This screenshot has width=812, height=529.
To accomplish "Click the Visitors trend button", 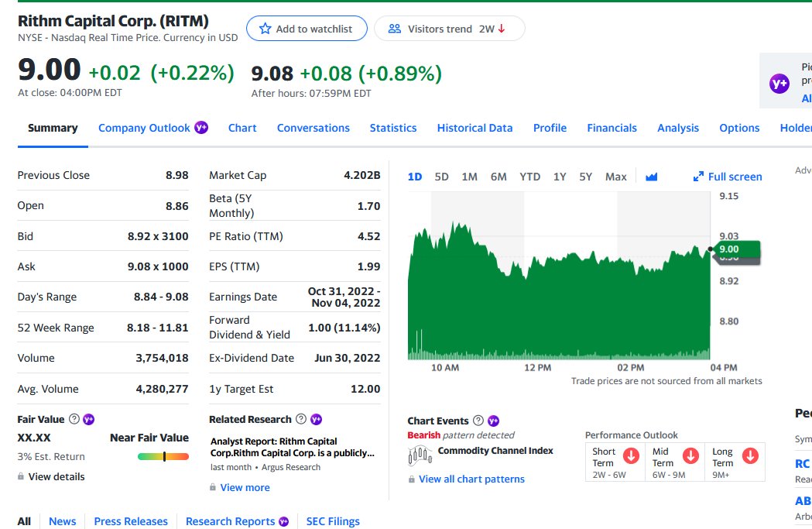I will 449,29.
